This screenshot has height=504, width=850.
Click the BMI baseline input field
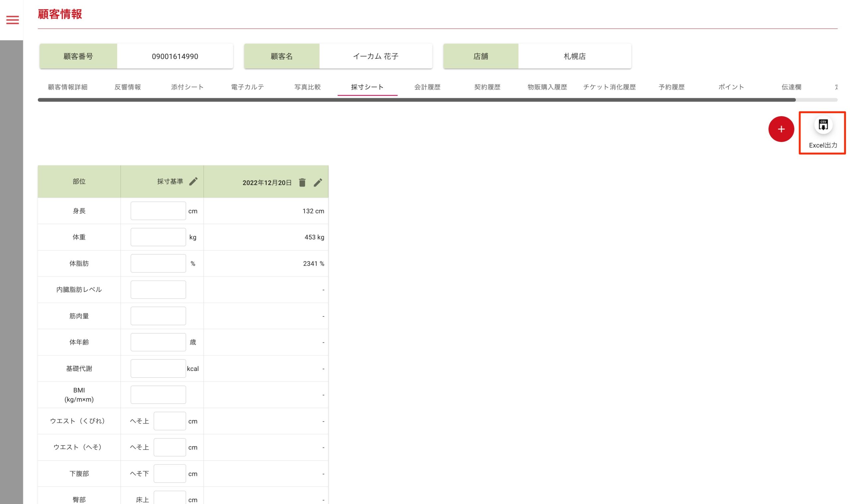[x=158, y=395]
